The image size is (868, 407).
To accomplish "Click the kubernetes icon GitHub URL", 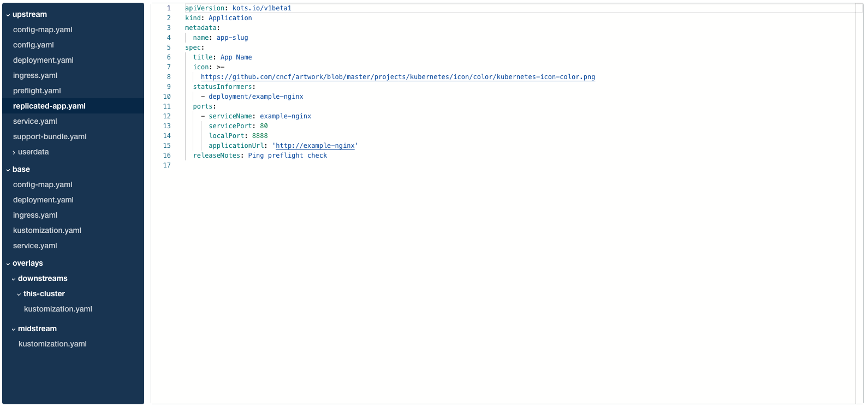I will (397, 77).
